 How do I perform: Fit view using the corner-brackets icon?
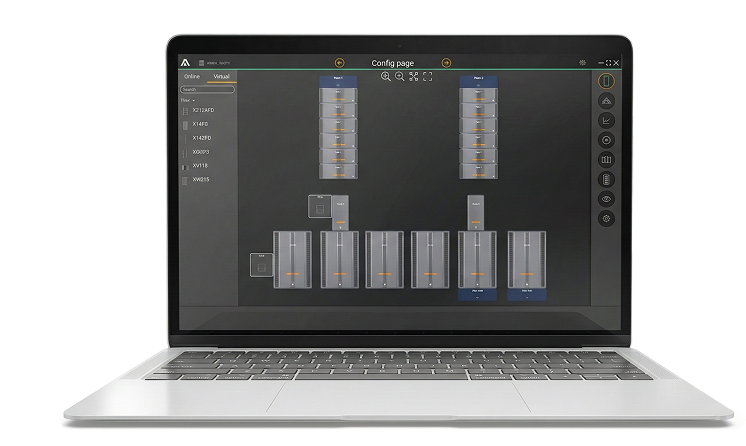coord(428,77)
